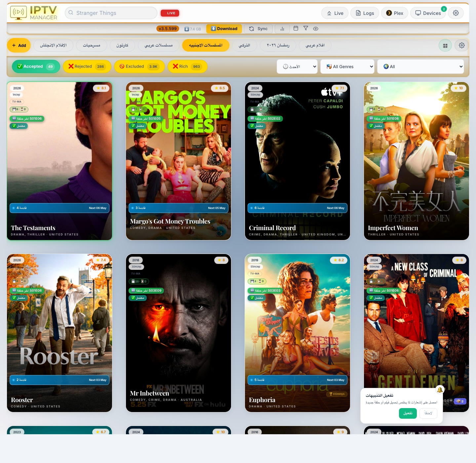Image resolution: width=476 pixels, height=463 pixels.
Task: Select the Rich 963 filter
Action: (x=187, y=66)
